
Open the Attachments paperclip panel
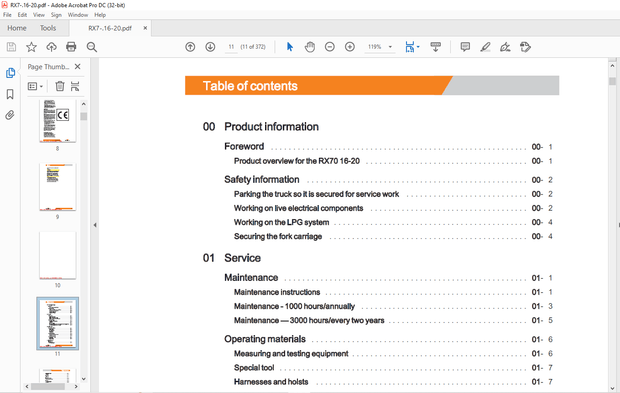tap(10, 115)
